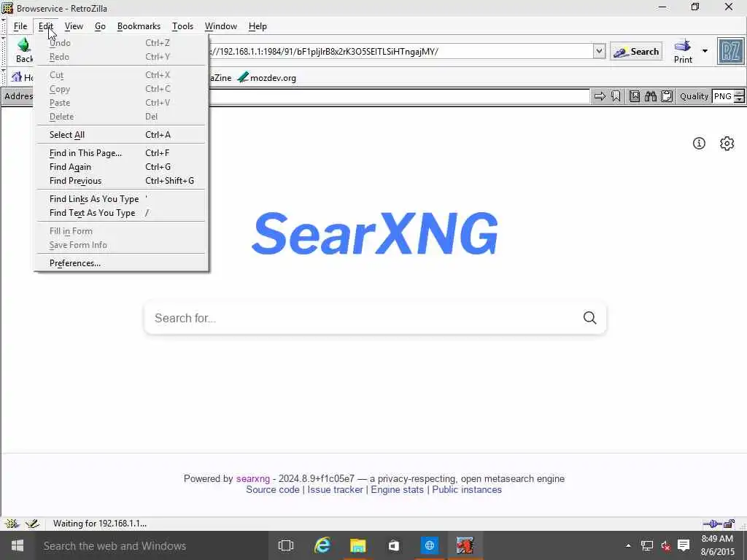This screenshot has width=747, height=560.
Task: Choose Select All from Edit menu
Action: pyautogui.click(x=121, y=135)
